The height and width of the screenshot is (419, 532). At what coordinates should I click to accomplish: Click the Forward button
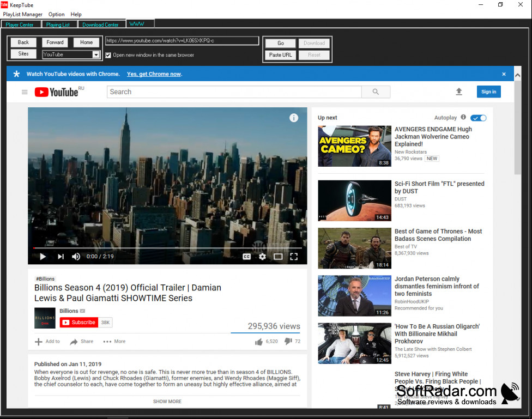click(55, 42)
